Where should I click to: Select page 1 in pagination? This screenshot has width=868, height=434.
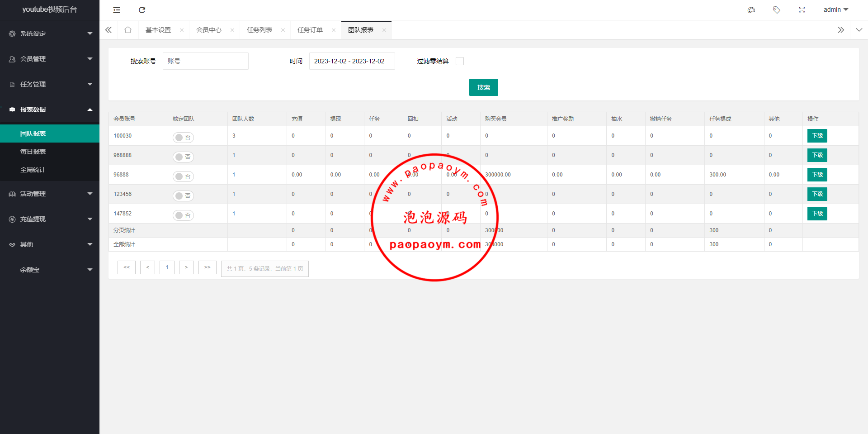pyautogui.click(x=167, y=267)
